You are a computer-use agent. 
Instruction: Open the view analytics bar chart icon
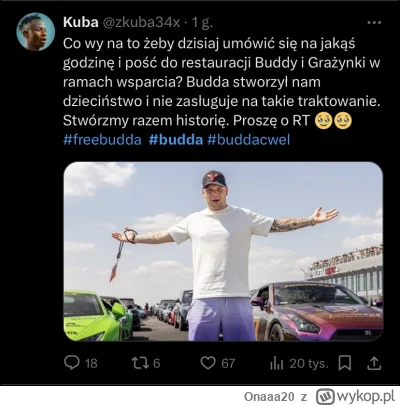click(x=277, y=363)
